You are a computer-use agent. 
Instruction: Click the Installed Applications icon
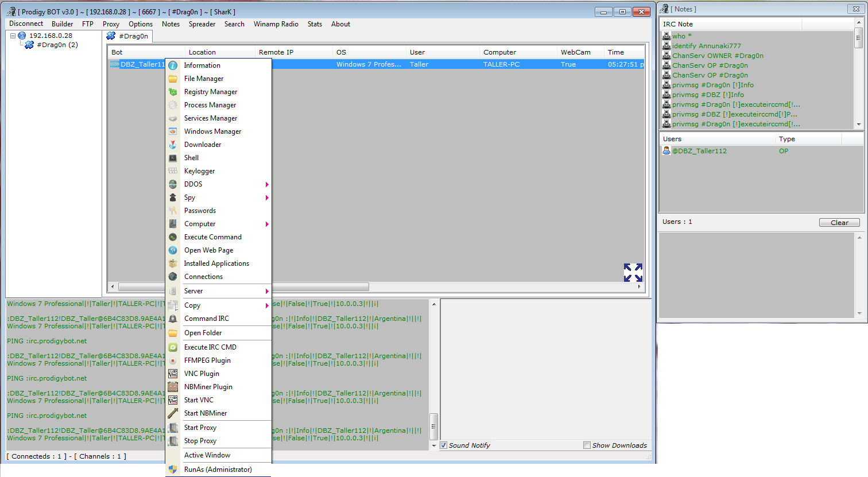tap(173, 263)
